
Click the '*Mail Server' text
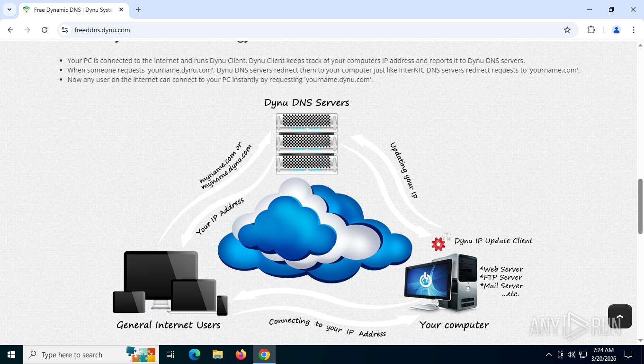pyautogui.click(x=501, y=286)
